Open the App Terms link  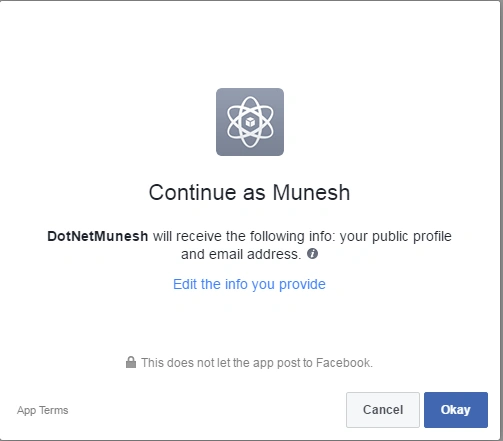pos(43,410)
